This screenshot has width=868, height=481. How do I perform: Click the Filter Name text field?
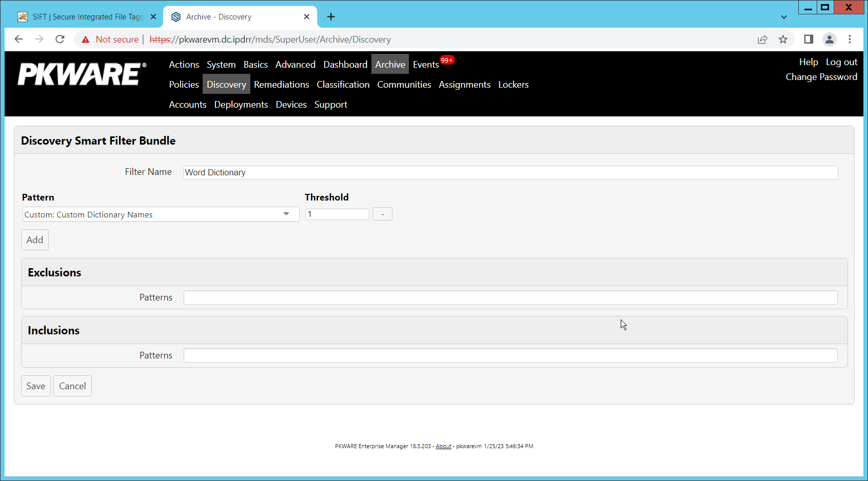click(x=510, y=172)
